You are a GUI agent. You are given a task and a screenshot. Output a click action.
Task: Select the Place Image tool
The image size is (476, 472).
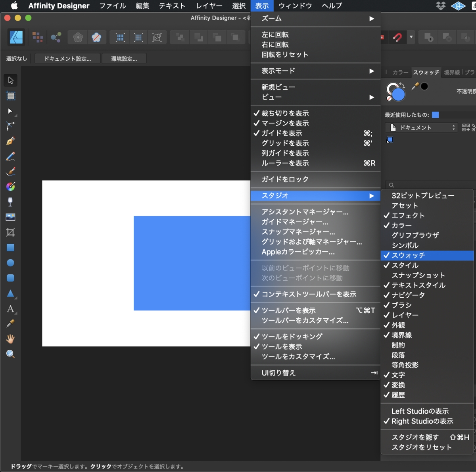coord(11,217)
